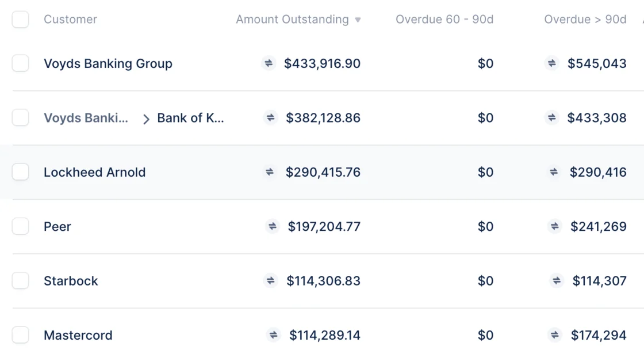Click conversion icon beside $382,128.86

[x=270, y=117]
